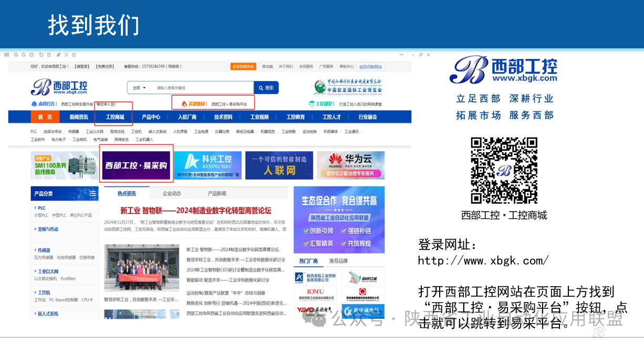
Task: Click the download icon in viewer toolbar
Action: [74, 55]
